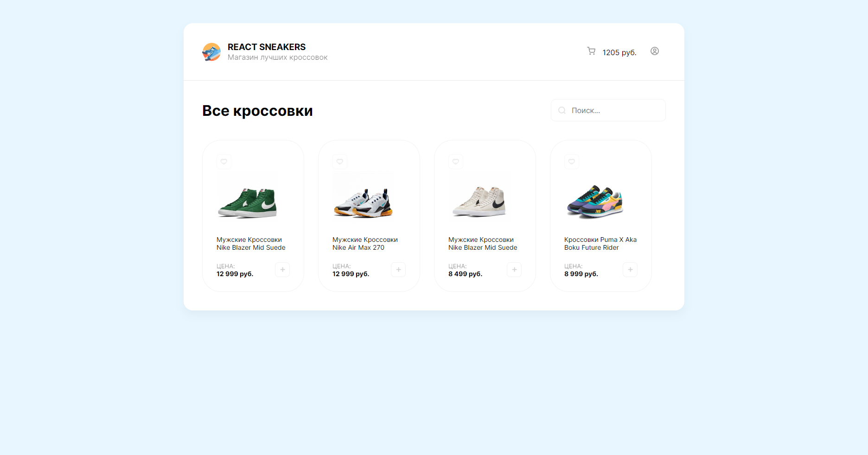This screenshot has width=868, height=455.
Task: Click the search magnifier icon
Action: point(562,110)
